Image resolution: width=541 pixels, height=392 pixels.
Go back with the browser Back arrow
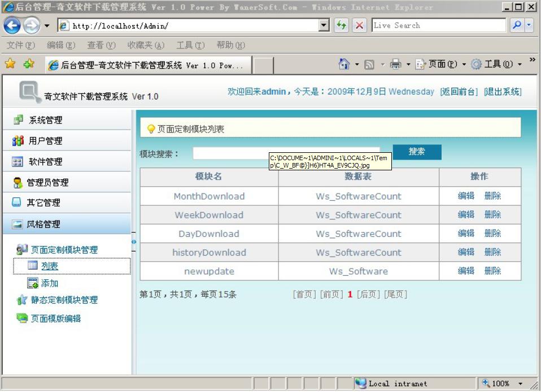[x=12, y=25]
